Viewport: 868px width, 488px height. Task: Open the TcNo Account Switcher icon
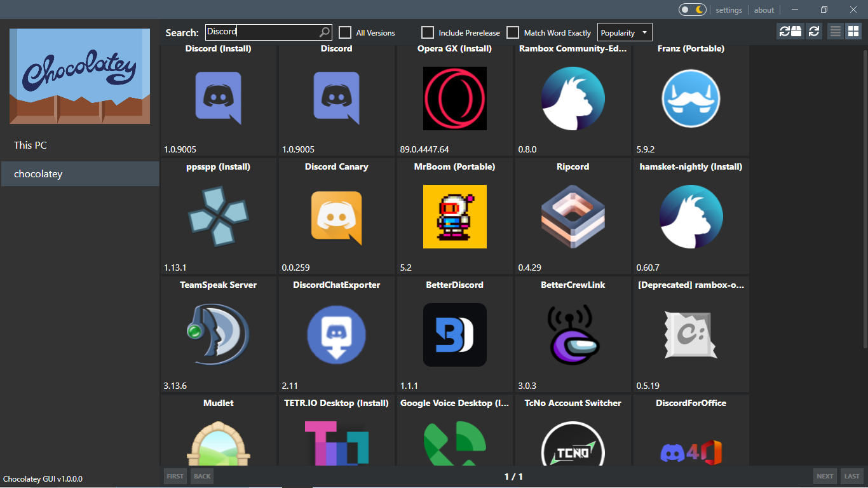(573, 442)
